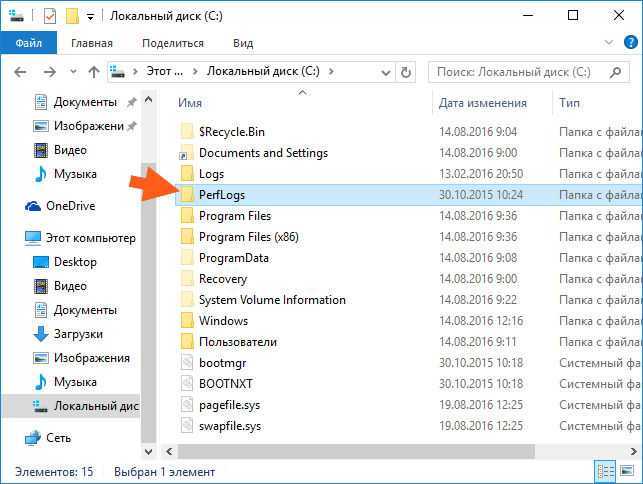Click the Properties quick access icon
Image resolution: width=643 pixels, height=484 pixels.
(x=50, y=16)
